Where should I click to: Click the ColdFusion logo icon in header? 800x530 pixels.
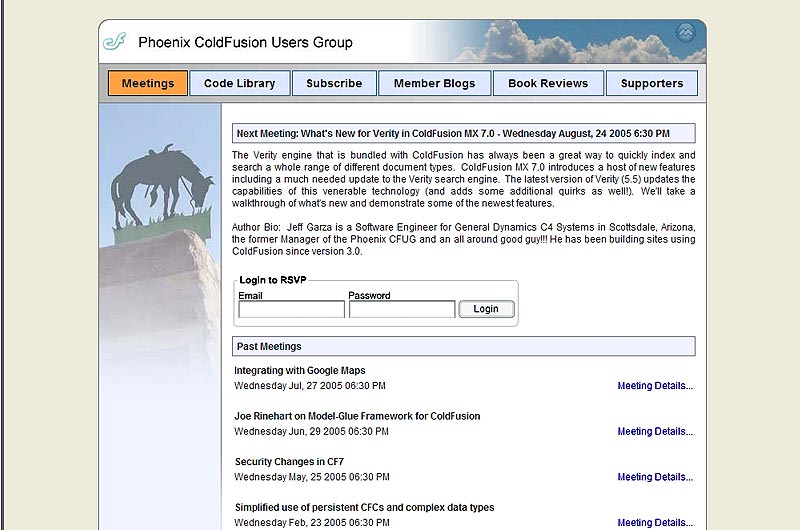point(114,41)
